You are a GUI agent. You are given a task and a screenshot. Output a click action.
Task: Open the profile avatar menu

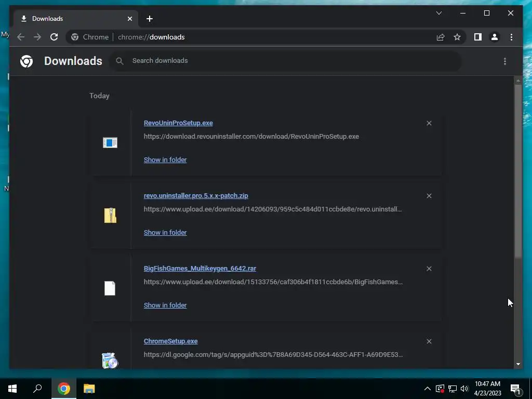495,37
